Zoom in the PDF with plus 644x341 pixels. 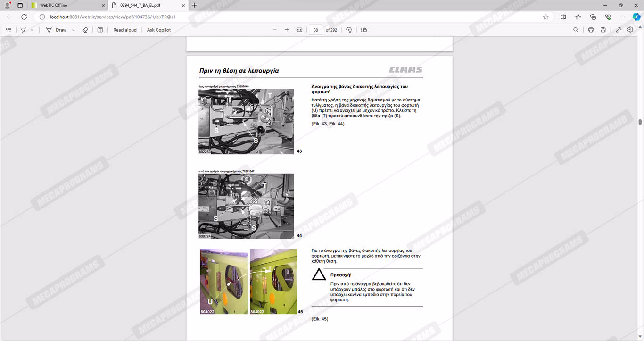click(287, 30)
